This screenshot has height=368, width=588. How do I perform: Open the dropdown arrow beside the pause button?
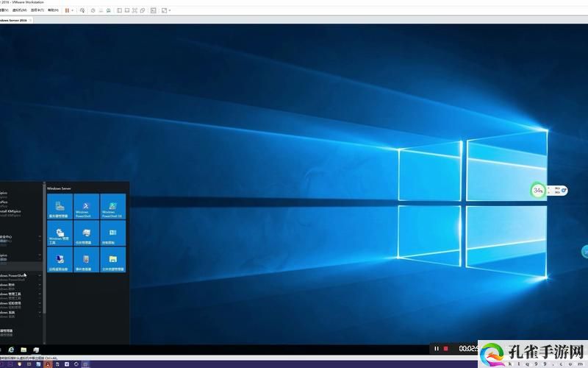pyautogui.click(x=72, y=10)
